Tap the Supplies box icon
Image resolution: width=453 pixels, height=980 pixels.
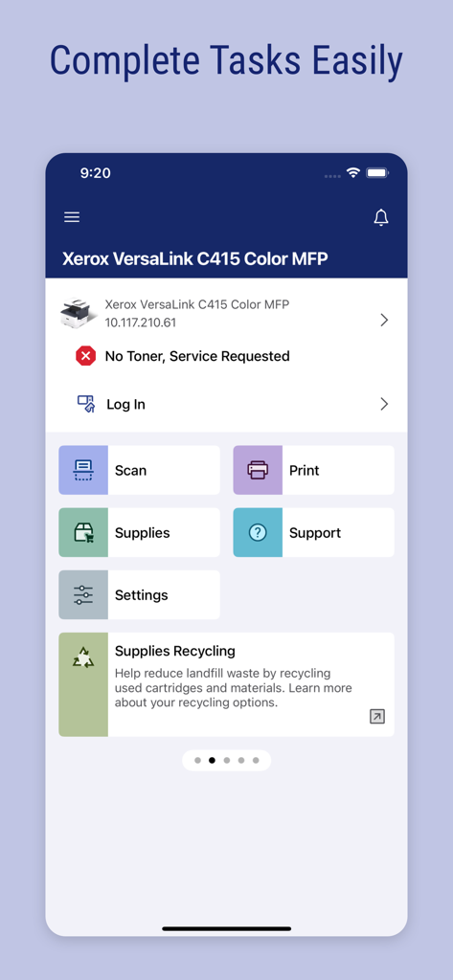[83, 532]
